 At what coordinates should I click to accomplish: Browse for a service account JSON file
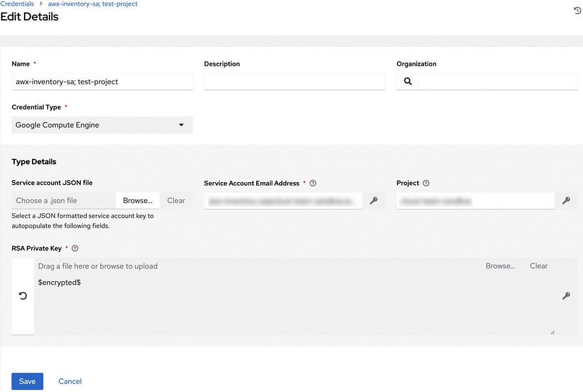pyautogui.click(x=138, y=201)
